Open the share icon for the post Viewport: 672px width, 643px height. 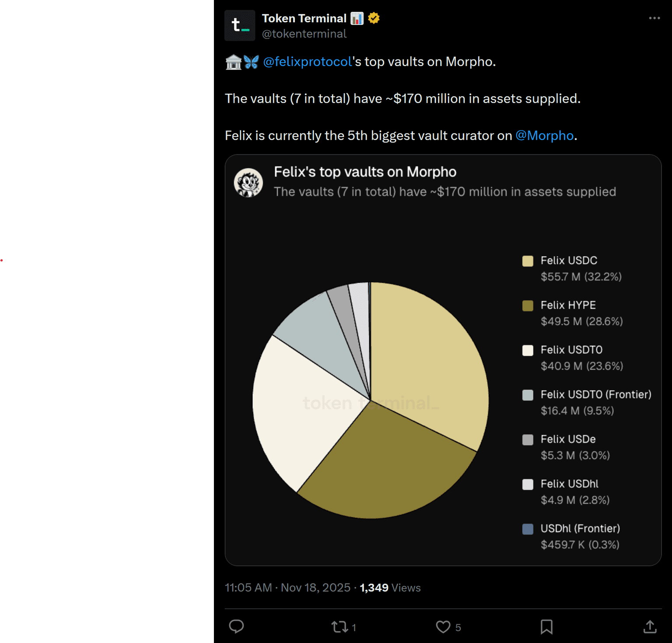[650, 627]
